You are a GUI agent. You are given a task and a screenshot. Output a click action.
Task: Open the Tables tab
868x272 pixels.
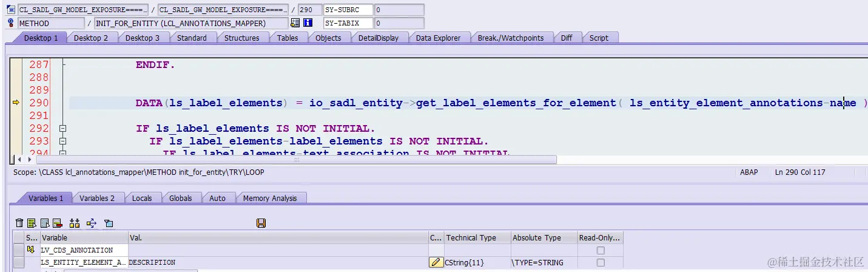pyautogui.click(x=288, y=38)
